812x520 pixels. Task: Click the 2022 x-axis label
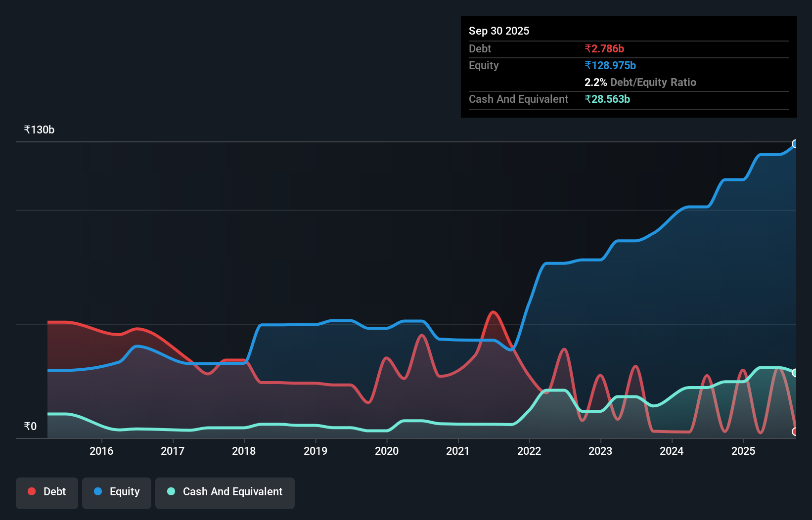point(529,451)
